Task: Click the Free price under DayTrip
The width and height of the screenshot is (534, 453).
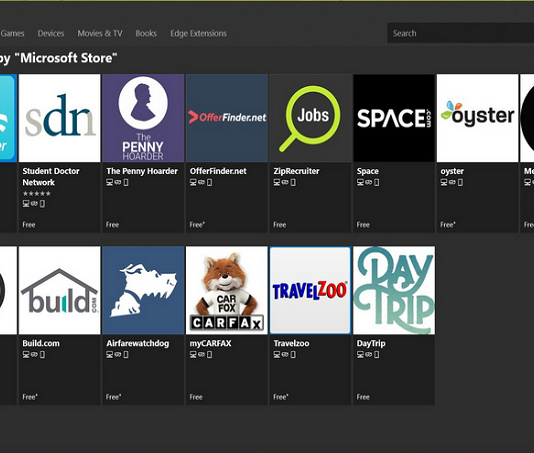Action: click(363, 397)
